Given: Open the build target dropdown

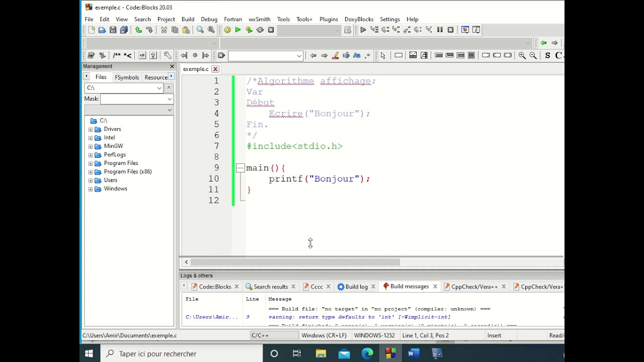Looking at the screenshot, I should coord(337,30).
